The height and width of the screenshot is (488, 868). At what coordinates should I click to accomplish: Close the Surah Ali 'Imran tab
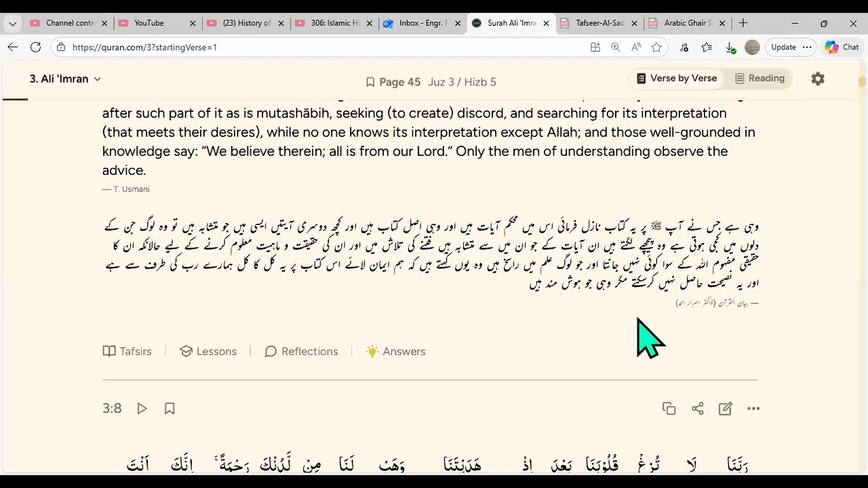click(x=546, y=23)
